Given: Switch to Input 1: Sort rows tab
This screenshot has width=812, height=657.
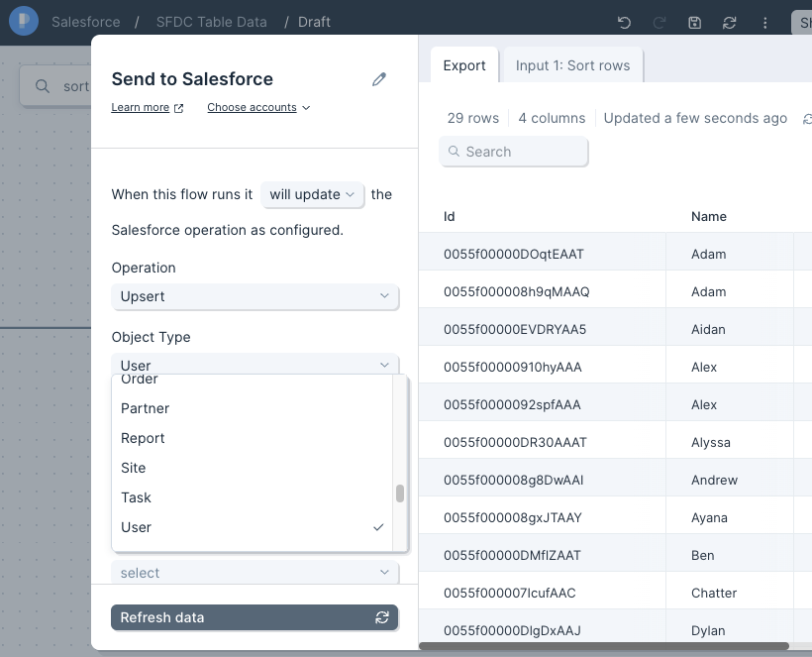Looking at the screenshot, I should tap(572, 65).
